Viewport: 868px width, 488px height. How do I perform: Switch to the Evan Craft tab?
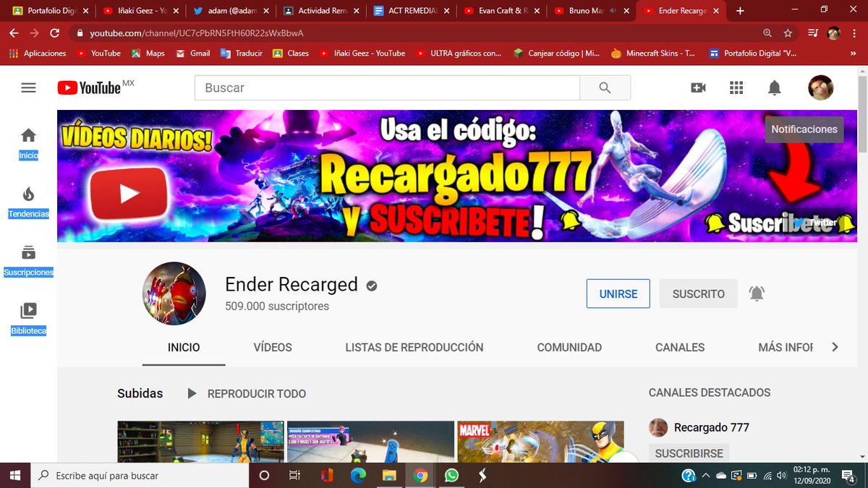coord(502,11)
